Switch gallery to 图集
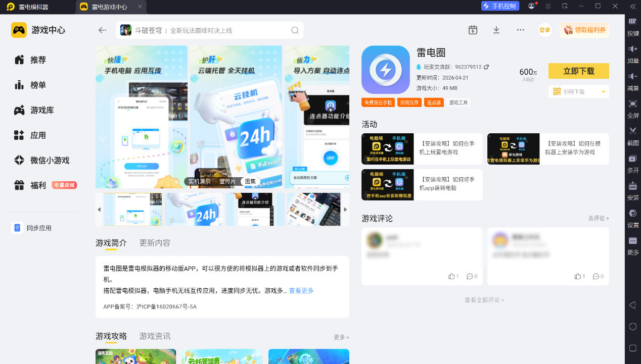Image resolution: width=641 pixels, height=364 pixels. 250,181
